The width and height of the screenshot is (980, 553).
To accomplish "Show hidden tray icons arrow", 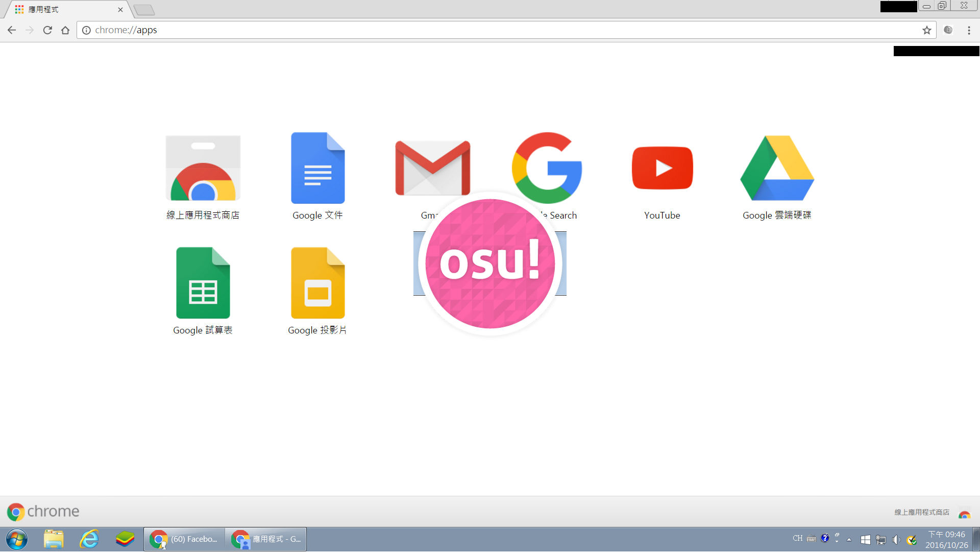I will pos(849,540).
